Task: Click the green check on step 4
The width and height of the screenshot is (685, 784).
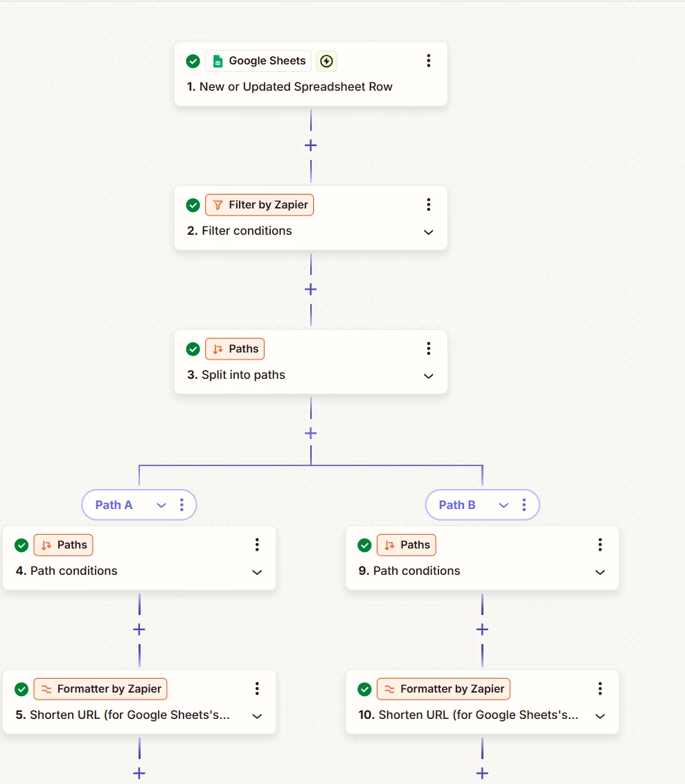Action: (x=21, y=545)
